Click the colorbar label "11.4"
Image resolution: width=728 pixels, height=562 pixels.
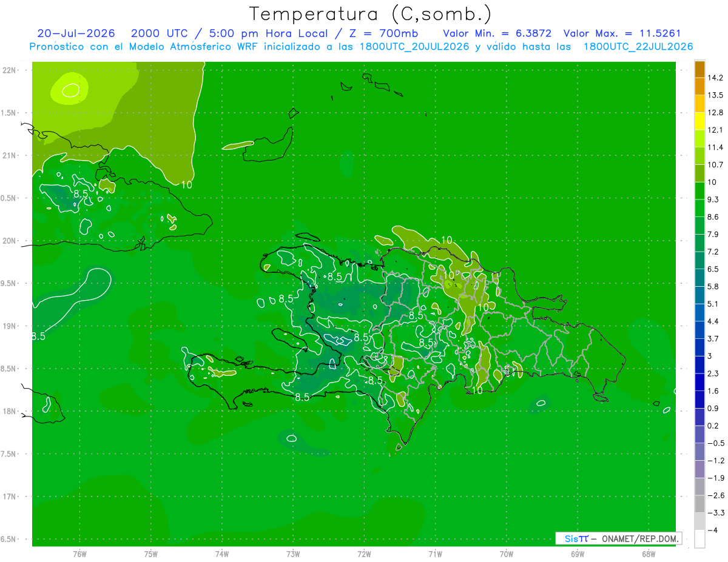(715, 147)
